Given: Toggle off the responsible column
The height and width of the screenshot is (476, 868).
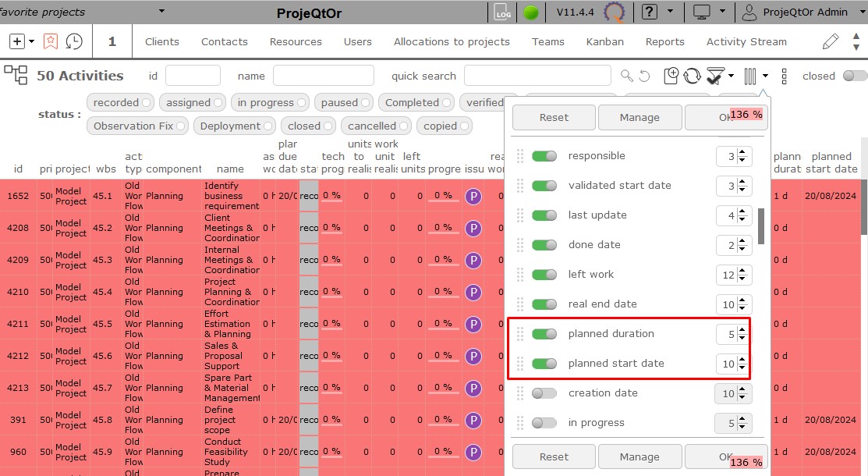Looking at the screenshot, I should [x=544, y=156].
